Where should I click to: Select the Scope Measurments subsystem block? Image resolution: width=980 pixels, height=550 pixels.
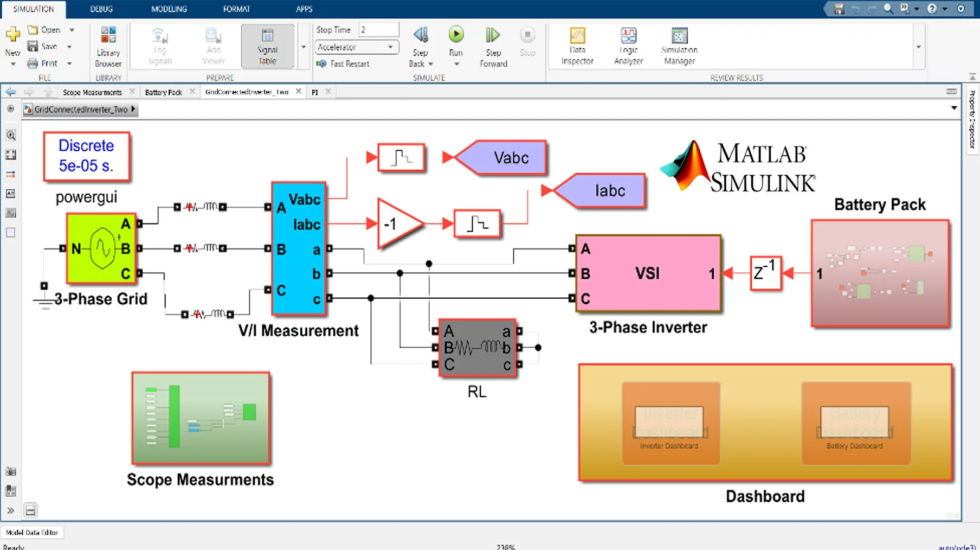coord(201,418)
